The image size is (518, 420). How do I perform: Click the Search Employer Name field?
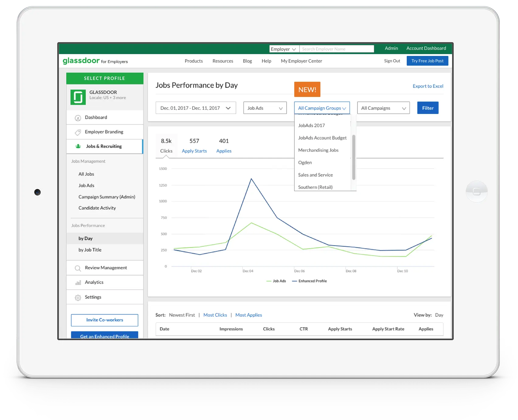tap(337, 49)
